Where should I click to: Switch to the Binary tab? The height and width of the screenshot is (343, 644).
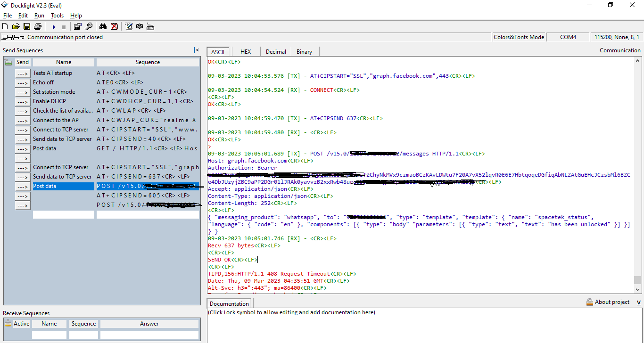tap(304, 52)
